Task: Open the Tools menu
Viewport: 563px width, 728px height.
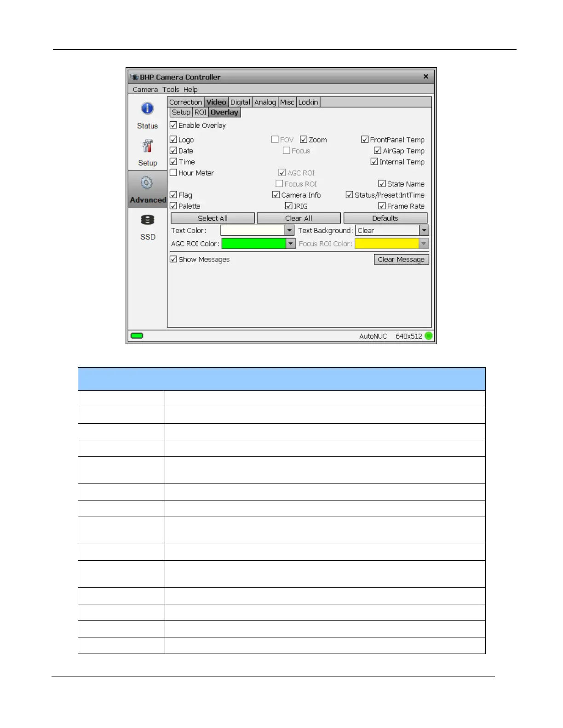Action: pos(171,90)
